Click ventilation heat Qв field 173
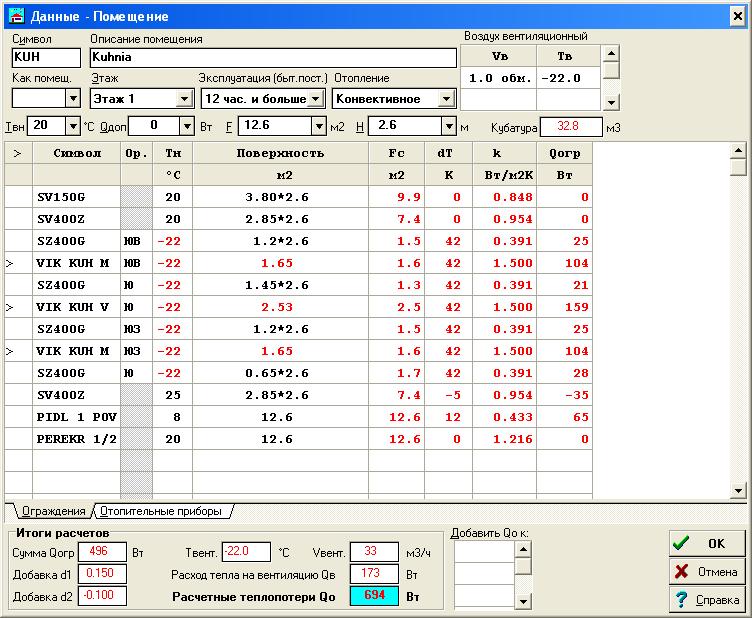 click(x=374, y=574)
